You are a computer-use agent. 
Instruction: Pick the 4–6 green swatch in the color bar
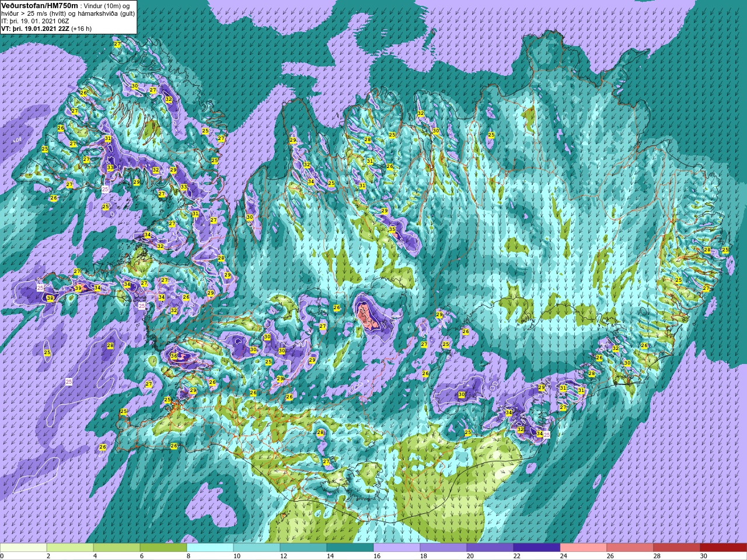(117, 548)
